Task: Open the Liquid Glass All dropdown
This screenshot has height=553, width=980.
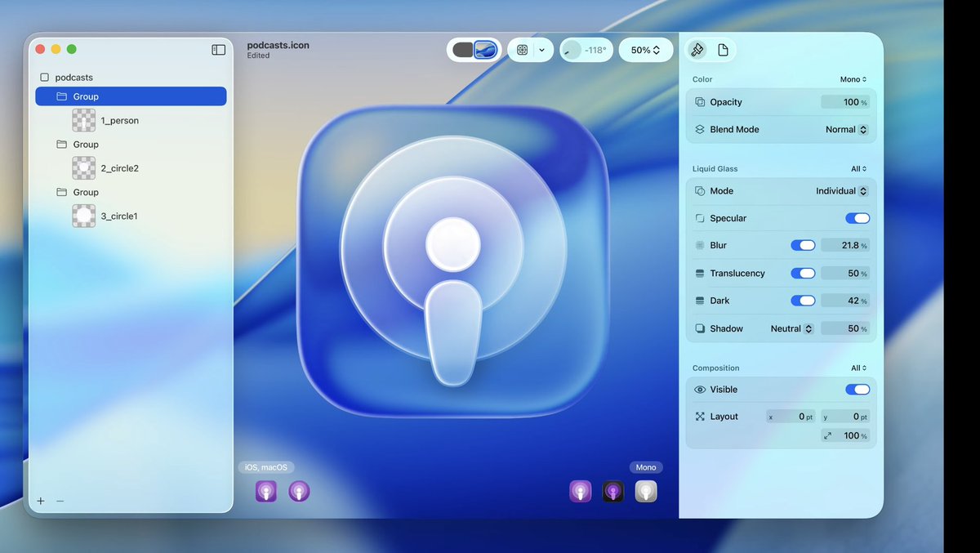Action: tap(858, 169)
